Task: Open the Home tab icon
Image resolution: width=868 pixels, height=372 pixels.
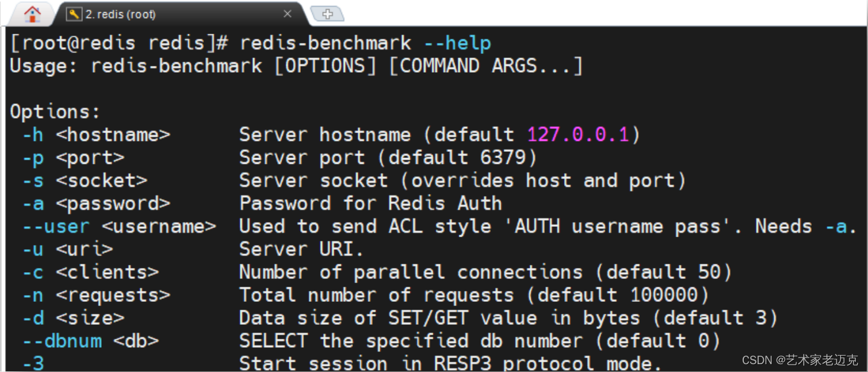Action: 32,14
